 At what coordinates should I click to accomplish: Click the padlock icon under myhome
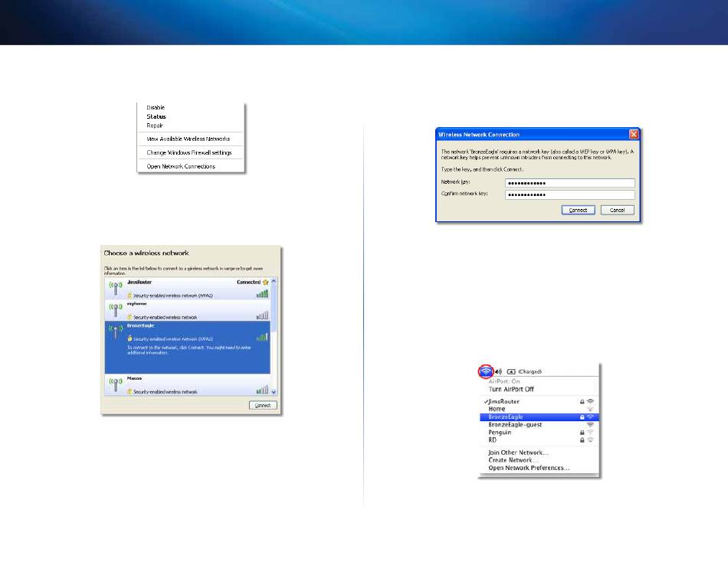130,317
